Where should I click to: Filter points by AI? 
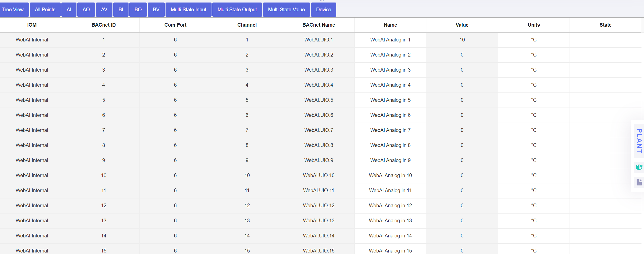click(x=69, y=10)
